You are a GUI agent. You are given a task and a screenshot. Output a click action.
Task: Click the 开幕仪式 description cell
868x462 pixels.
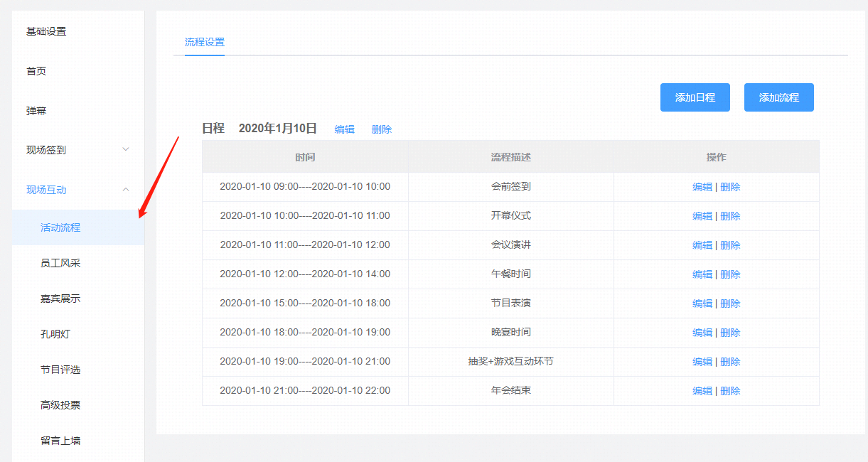(x=510, y=216)
